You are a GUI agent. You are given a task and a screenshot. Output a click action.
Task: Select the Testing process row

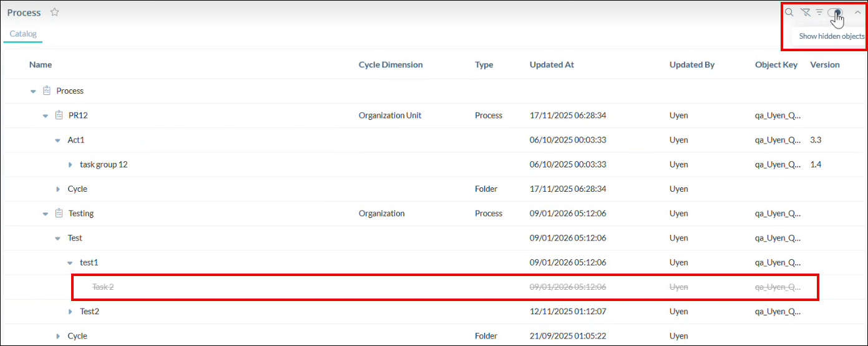tap(81, 214)
